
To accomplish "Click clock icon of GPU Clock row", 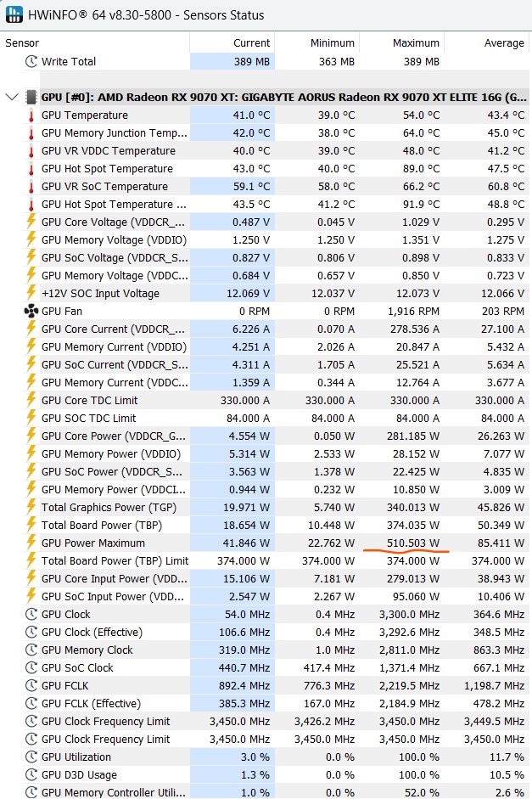I will click(x=31, y=615).
